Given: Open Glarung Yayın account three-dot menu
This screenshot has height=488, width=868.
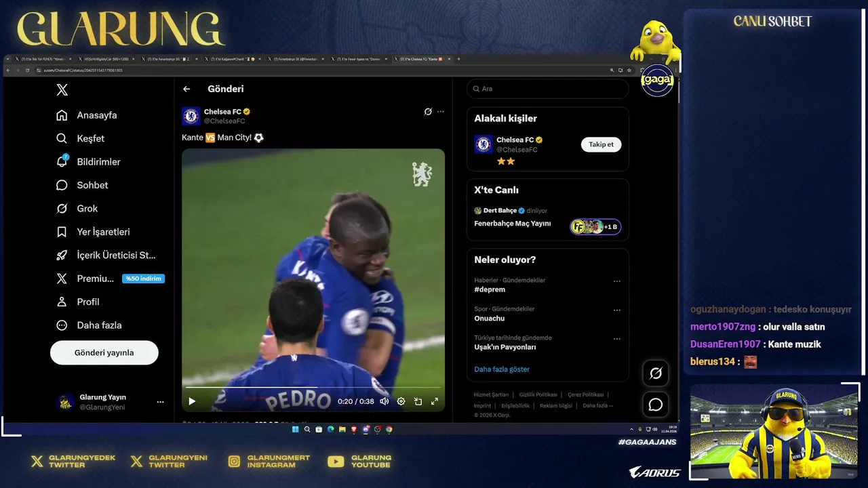Looking at the screenshot, I should point(160,402).
